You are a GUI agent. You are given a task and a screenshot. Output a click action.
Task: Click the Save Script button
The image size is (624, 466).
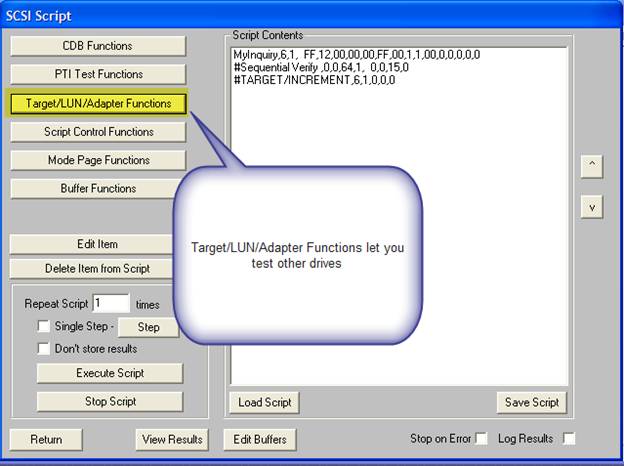(531, 402)
